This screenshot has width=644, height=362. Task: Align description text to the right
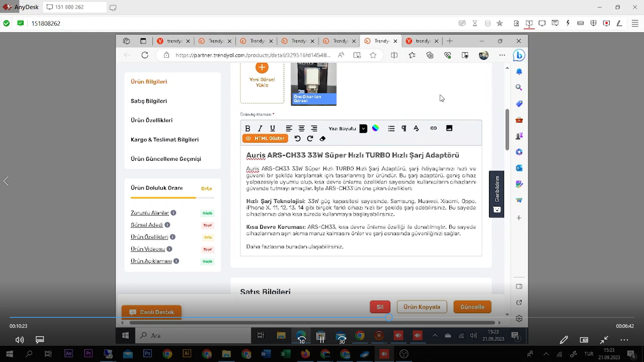(x=314, y=128)
